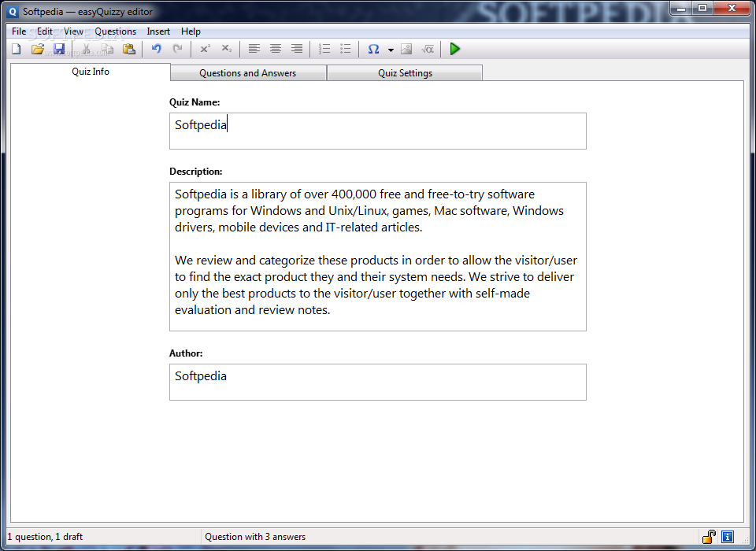The width and height of the screenshot is (756, 551).
Task: Run the quiz with green play button
Action: (x=454, y=49)
